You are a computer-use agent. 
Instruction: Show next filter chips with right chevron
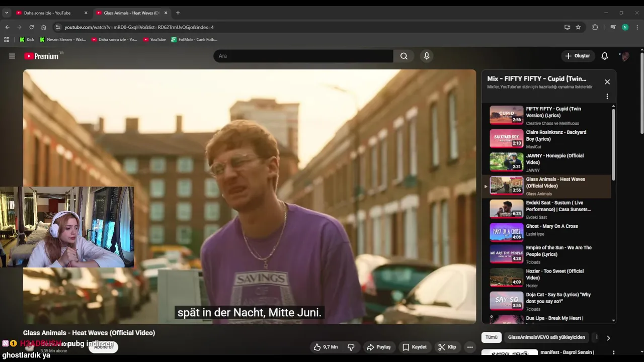[x=608, y=338]
